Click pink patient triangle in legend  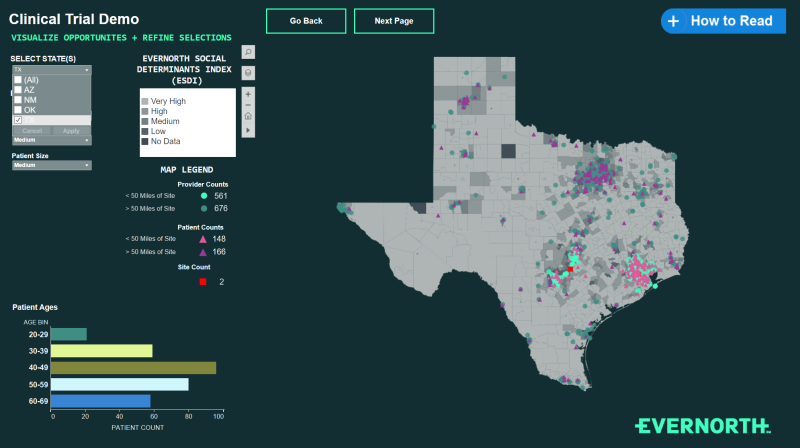203,239
